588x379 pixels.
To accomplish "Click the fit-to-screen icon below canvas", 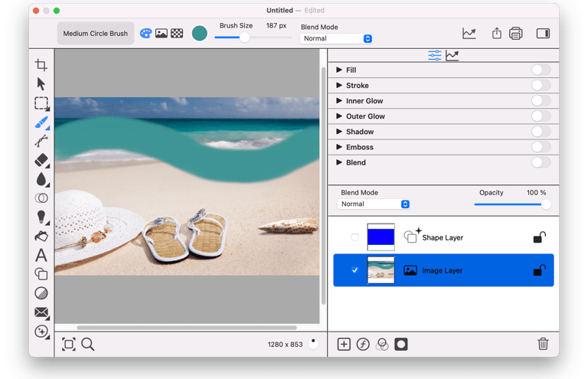I will [69, 344].
